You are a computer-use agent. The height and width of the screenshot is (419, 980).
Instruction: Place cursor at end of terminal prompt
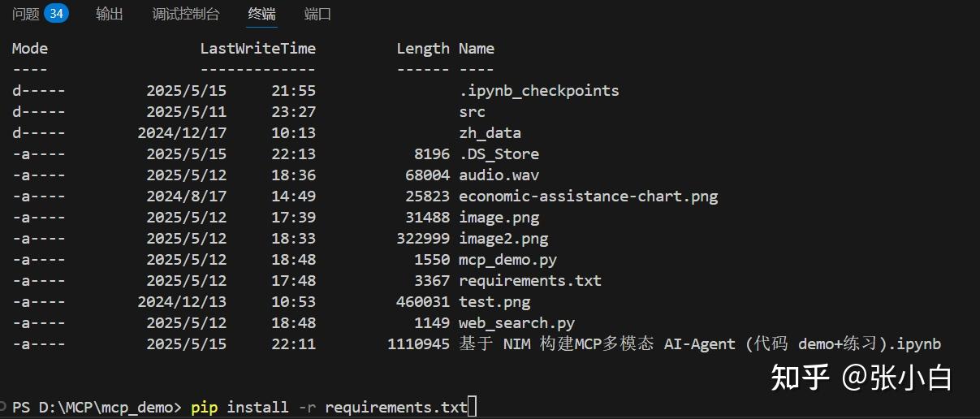[x=473, y=407]
